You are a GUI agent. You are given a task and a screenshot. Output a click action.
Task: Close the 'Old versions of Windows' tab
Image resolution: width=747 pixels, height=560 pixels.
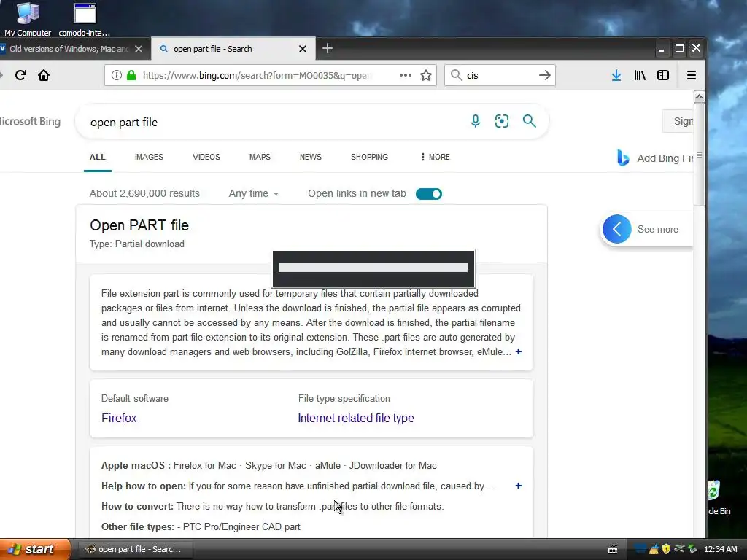pyautogui.click(x=139, y=49)
